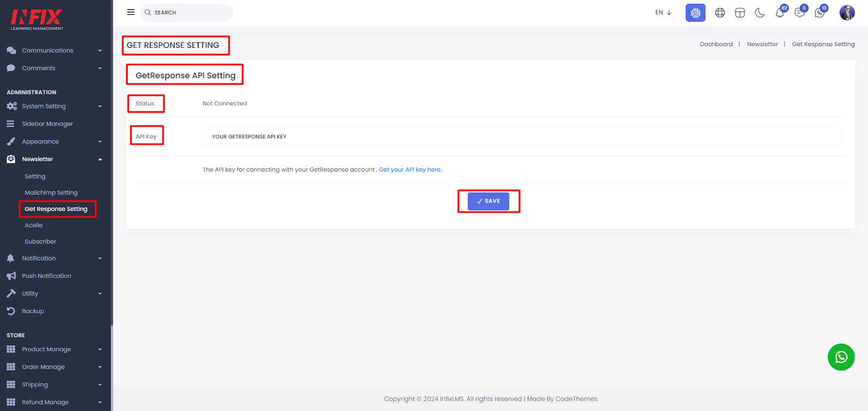This screenshot has width=868, height=411.
Task: Click the search magnifier icon
Action: [x=148, y=12]
